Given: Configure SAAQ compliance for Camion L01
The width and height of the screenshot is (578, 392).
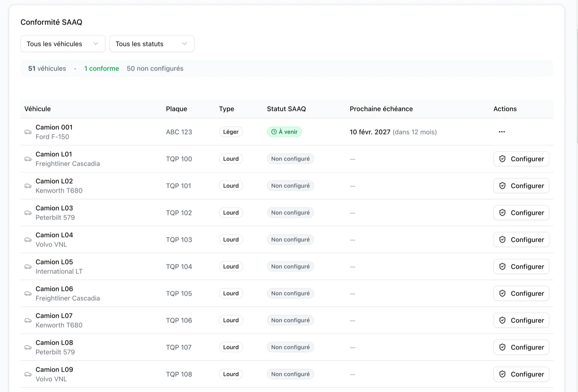Looking at the screenshot, I should click(521, 159).
